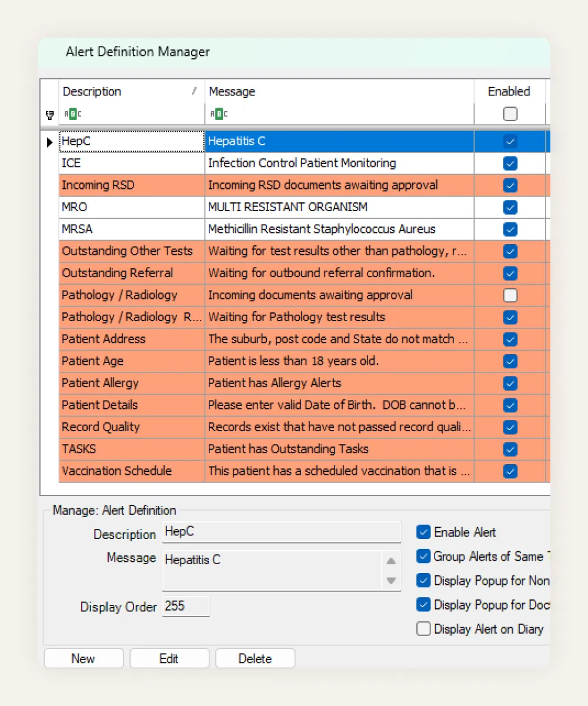The image size is (588, 706).
Task: Sort by the Description column header
Action: pos(132,91)
